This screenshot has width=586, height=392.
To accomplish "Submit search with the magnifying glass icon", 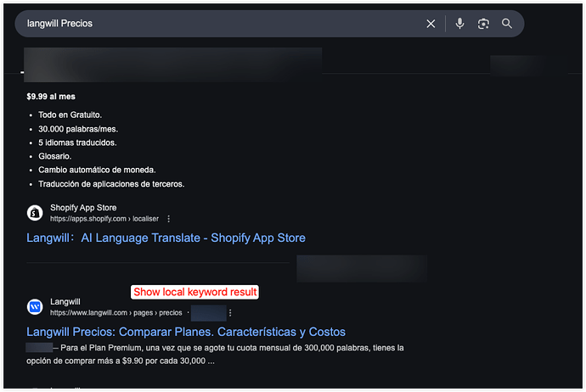I will (507, 24).
